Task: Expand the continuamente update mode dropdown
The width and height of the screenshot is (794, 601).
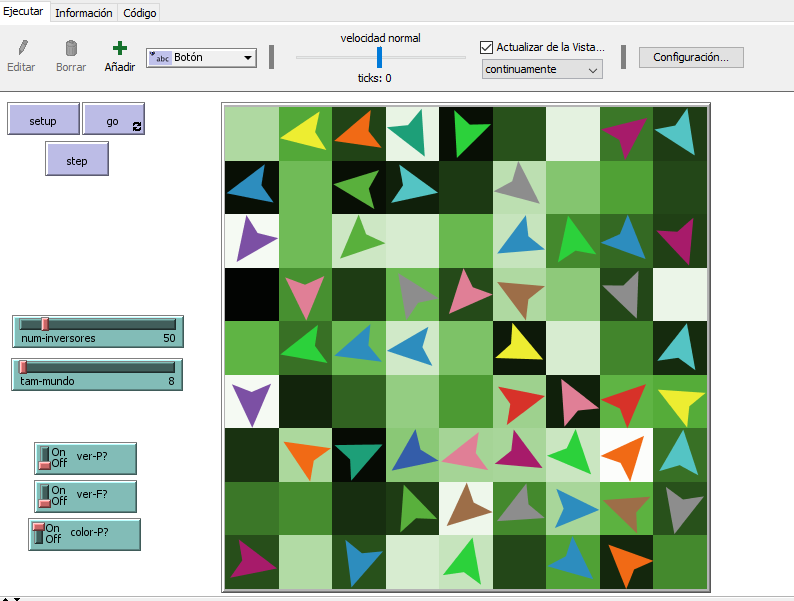Action: tap(593, 70)
